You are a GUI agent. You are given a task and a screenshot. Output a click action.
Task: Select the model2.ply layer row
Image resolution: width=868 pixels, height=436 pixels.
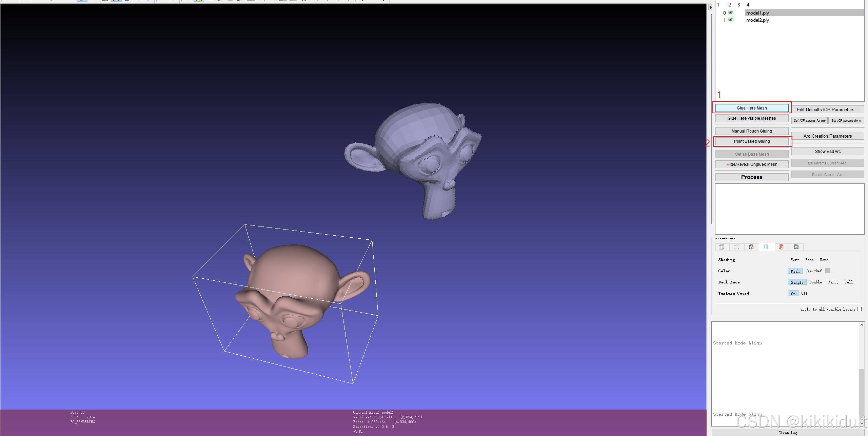click(x=757, y=20)
